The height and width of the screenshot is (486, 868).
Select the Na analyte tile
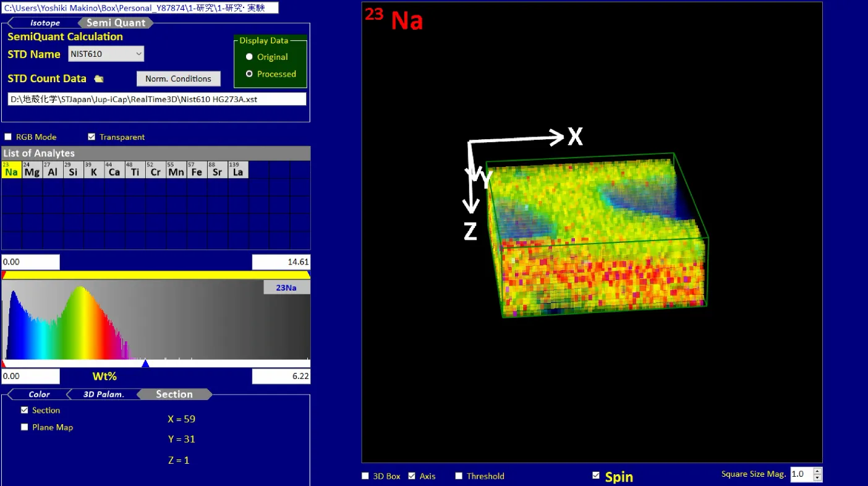coord(11,170)
